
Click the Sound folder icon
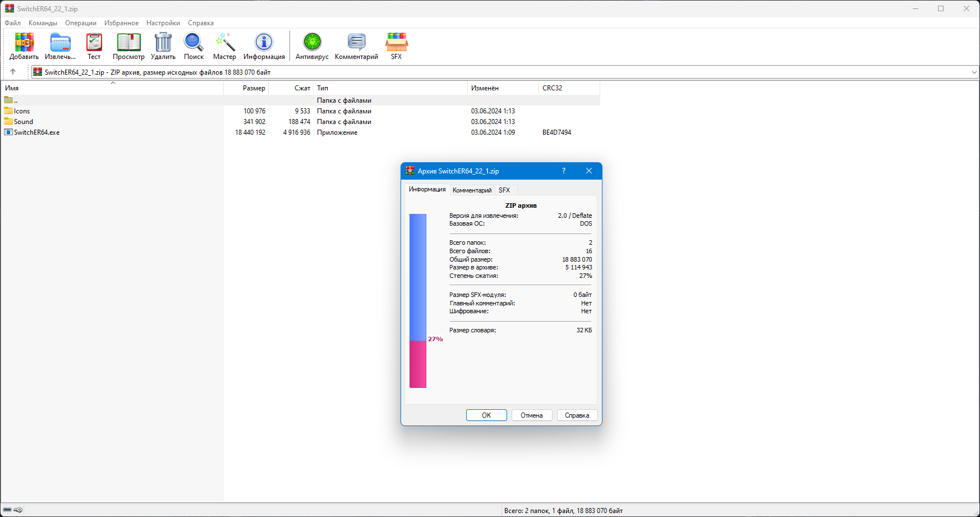point(8,121)
